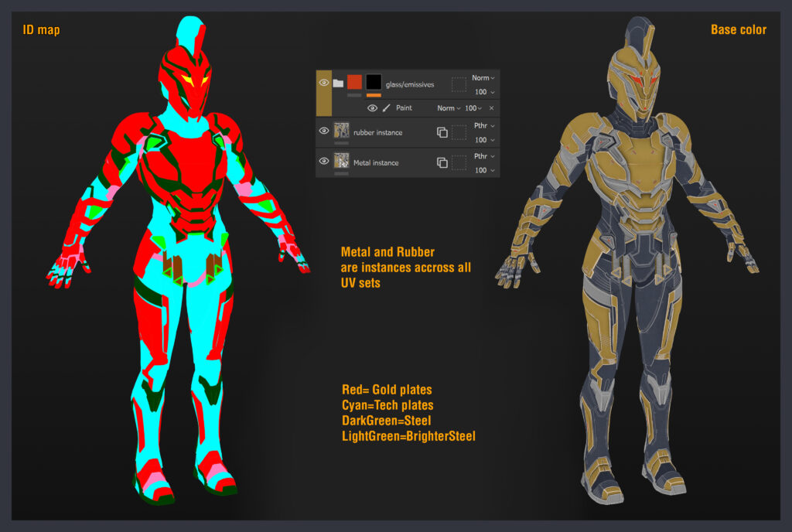Open Norm blend mode dropdown on Paint row
The image size is (792, 532).
click(449, 108)
